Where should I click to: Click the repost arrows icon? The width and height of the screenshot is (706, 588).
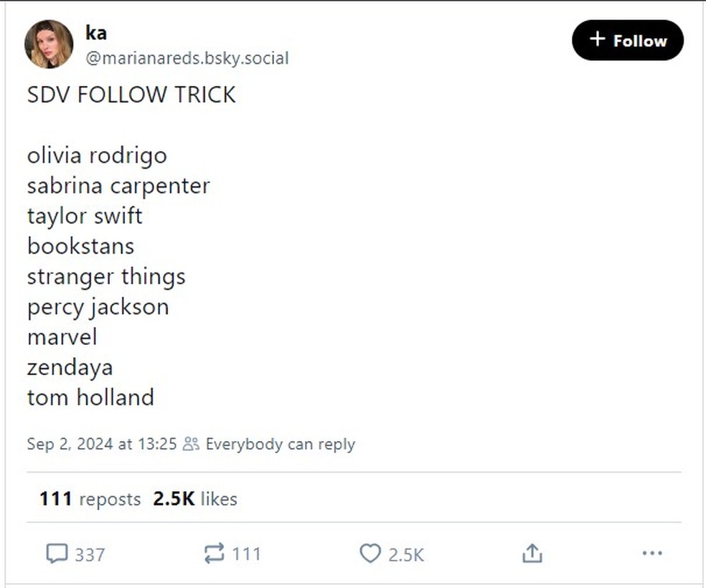tap(214, 554)
